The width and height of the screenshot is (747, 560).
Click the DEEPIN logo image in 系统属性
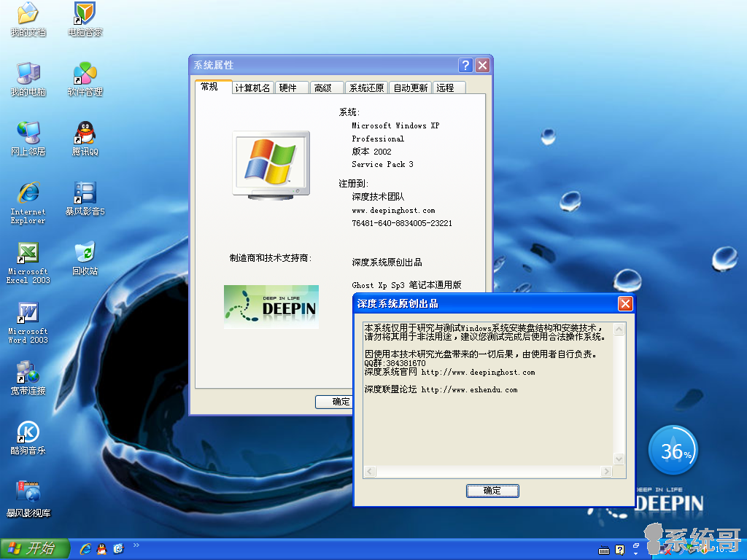pos(271,307)
